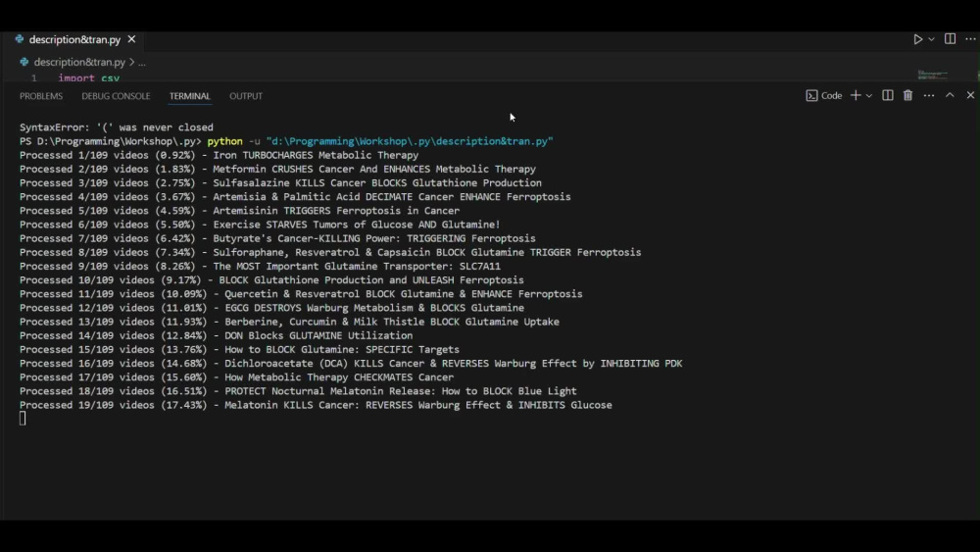Click 'Sulforaphane, Resveratrol & Capsaicin' output line
The height and width of the screenshot is (552, 980).
click(x=330, y=252)
